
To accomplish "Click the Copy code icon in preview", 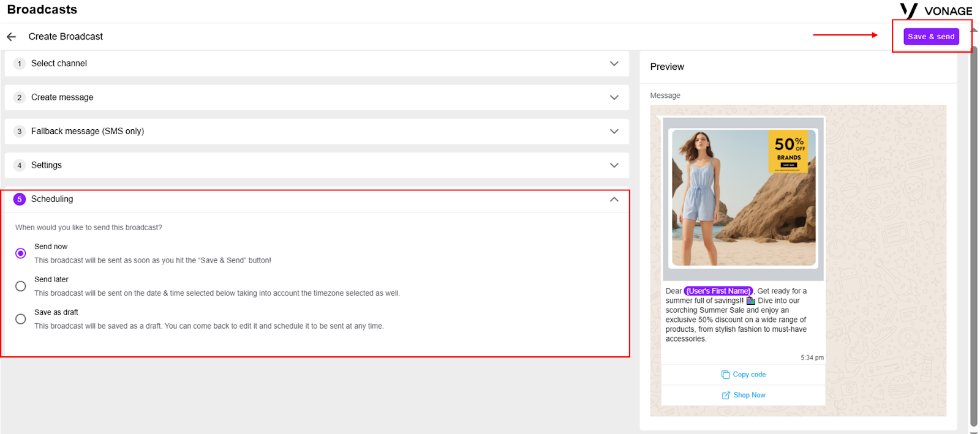I will [725, 375].
